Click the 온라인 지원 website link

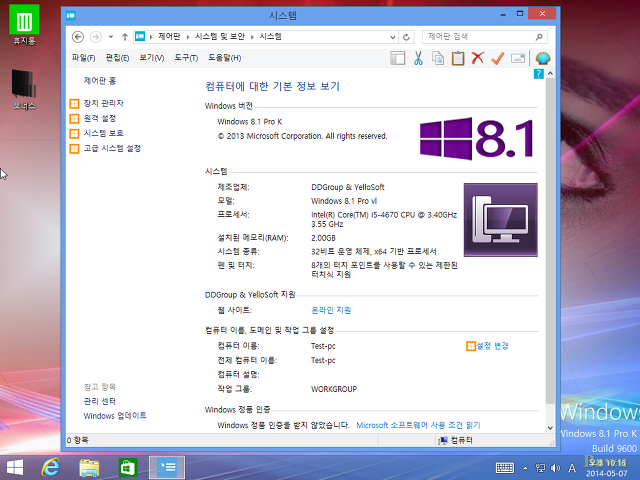tap(331, 310)
